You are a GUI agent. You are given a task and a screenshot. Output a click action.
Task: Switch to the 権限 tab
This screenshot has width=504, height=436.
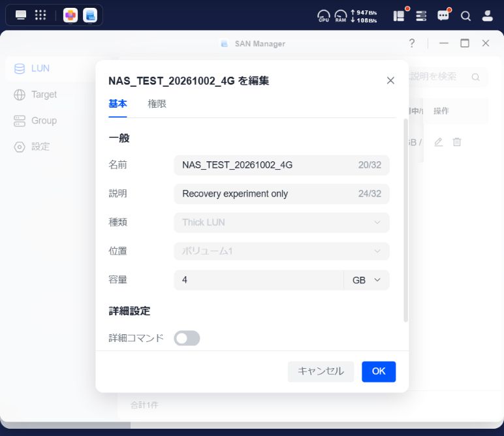click(157, 104)
